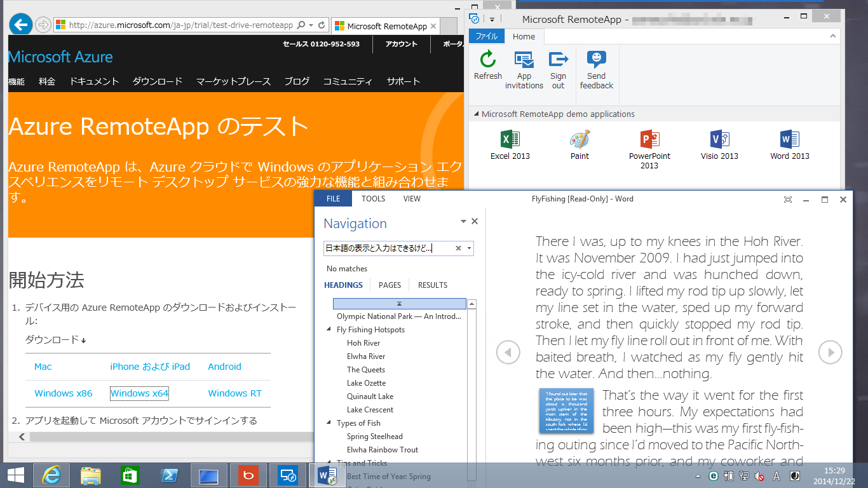Go back in Internet Explorer
Viewport: 868px width, 488px height.
22,25
